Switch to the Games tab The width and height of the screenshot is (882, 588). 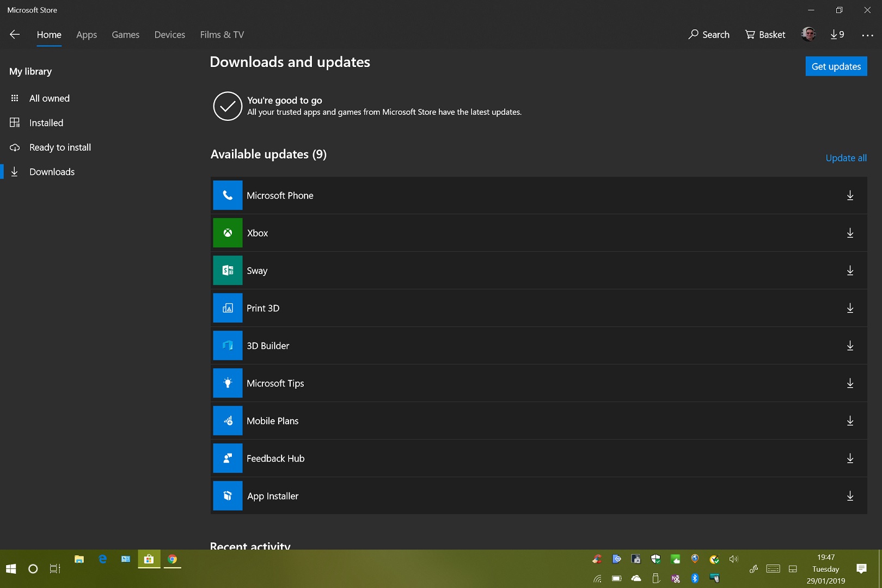pos(126,34)
